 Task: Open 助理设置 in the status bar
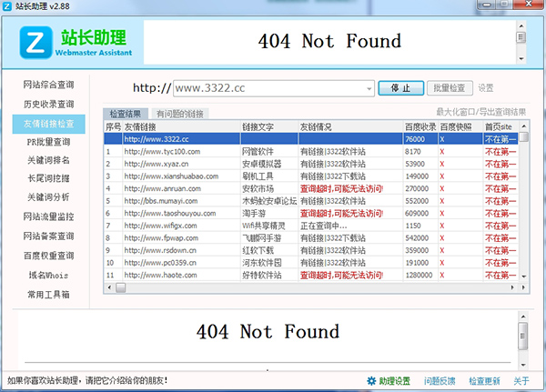pos(395,381)
